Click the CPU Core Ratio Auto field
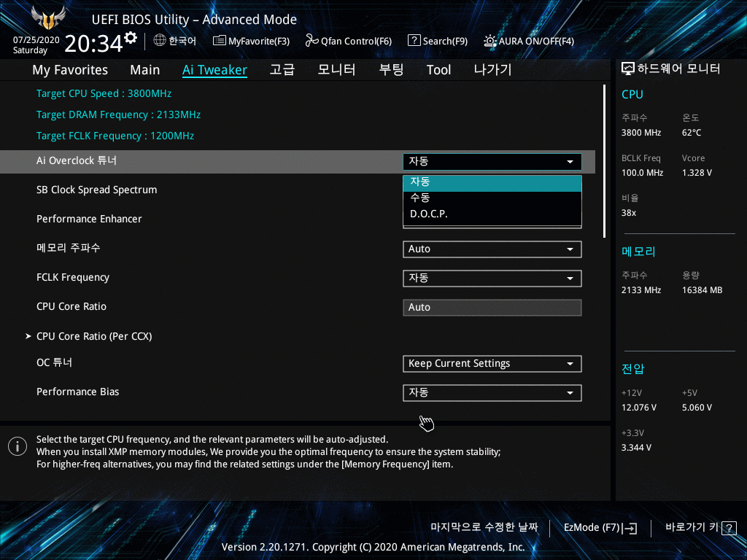Image resolution: width=747 pixels, height=560 pixels. (x=492, y=308)
